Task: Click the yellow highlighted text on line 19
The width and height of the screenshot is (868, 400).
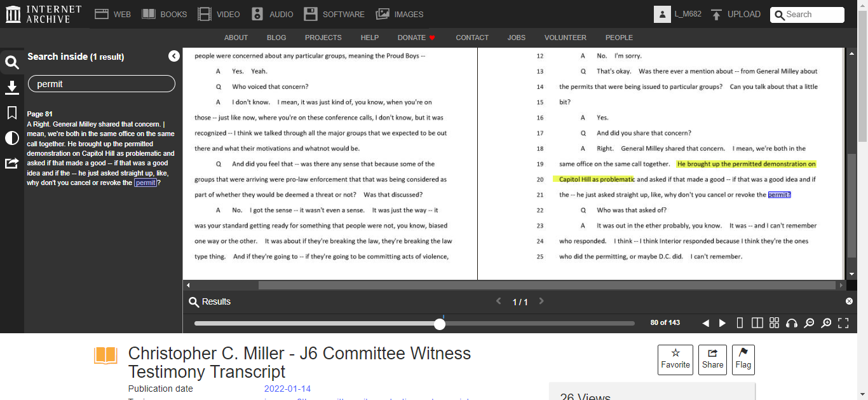Action: [746, 164]
